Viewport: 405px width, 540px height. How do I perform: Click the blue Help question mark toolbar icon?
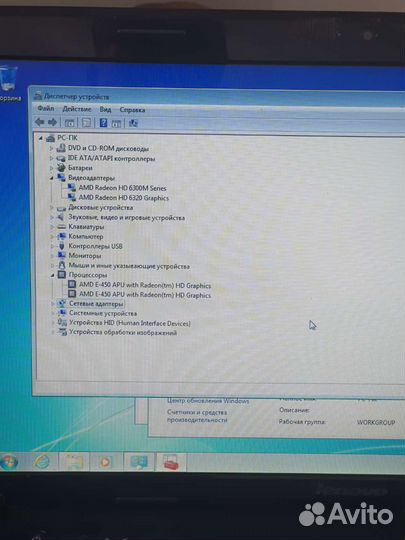pos(103,123)
